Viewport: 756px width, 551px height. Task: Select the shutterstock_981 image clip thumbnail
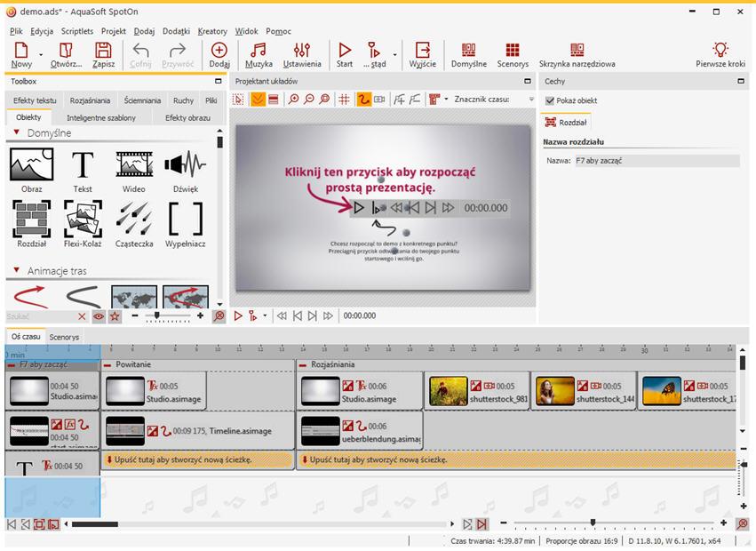[x=449, y=392]
